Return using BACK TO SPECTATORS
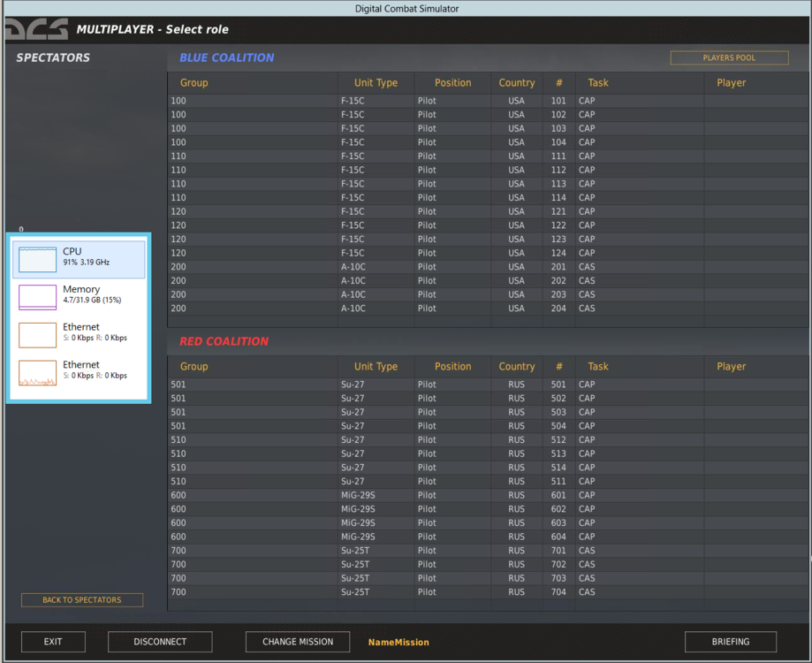Screen dimensions: 812x663 click(81, 600)
